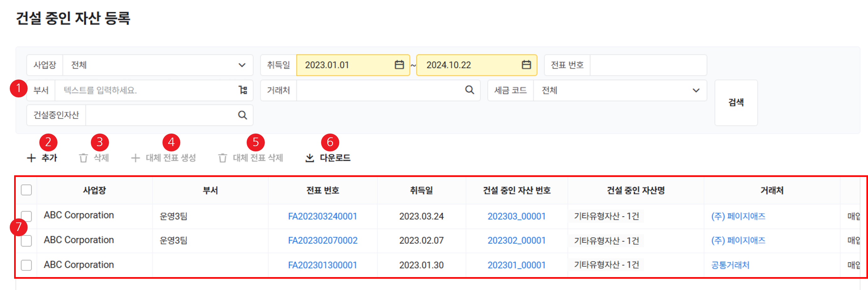Expand the 세금 코드 dropdown
Image resolution: width=868 pixels, height=290 pixels.
pyautogui.click(x=696, y=90)
